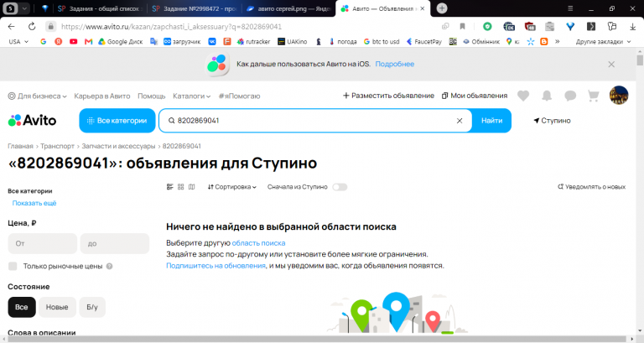This screenshot has height=343, width=644.
Task: Open the UAKino bookmark
Action: pyautogui.click(x=293, y=41)
